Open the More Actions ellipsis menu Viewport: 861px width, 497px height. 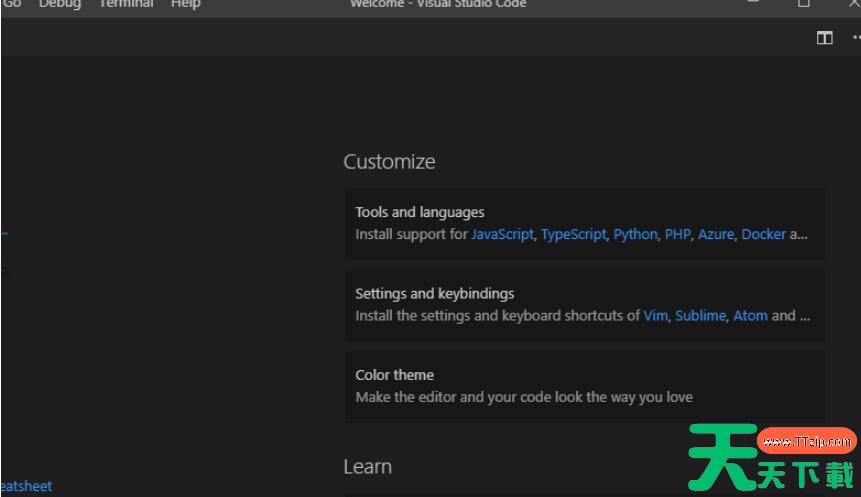point(855,38)
